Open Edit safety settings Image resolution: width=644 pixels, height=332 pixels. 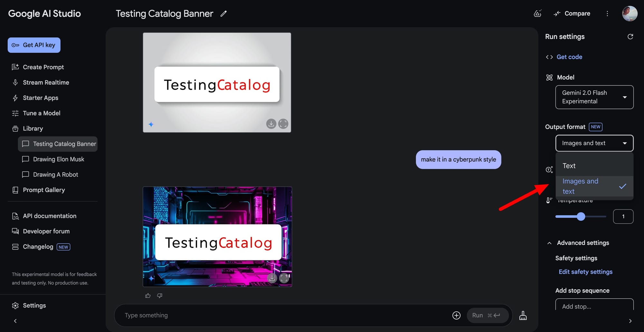pos(585,272)
